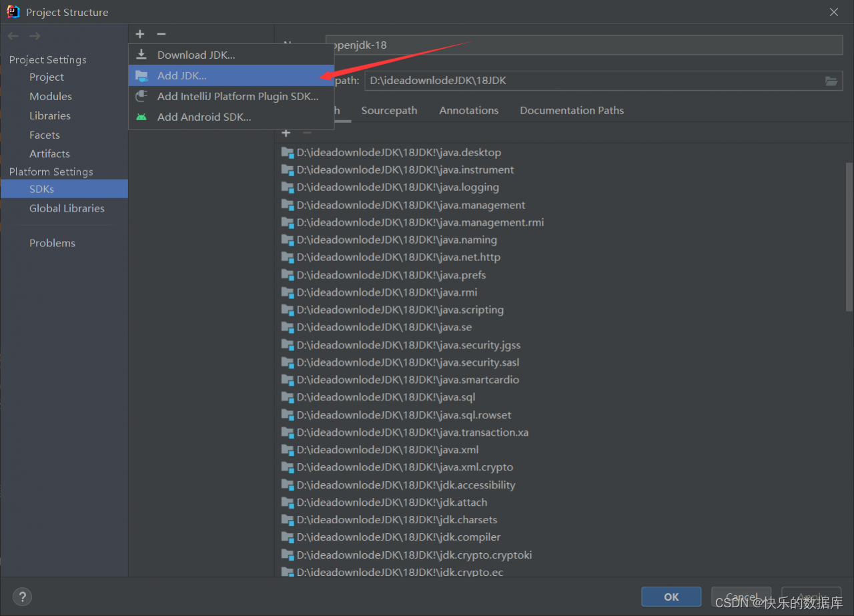This screenshot has width=854, height=616.
Task: Select the java.net.http classpath row
Action: (x=560, y=257)
